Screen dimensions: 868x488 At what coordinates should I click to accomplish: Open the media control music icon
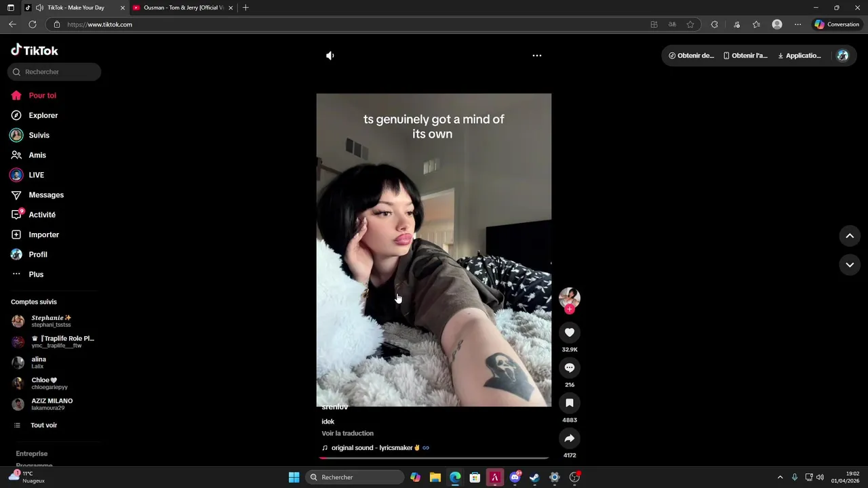pyautogui.click(x=737, y=24)
